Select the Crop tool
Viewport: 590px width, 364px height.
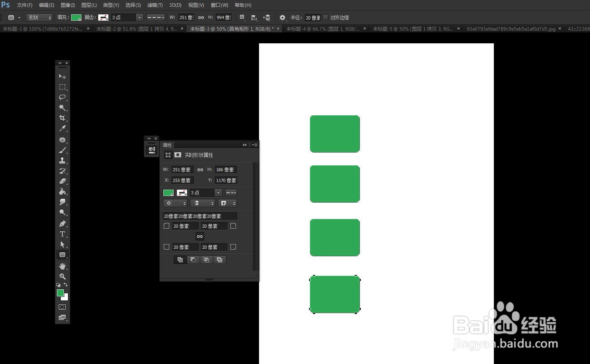(x=62, y=118)
